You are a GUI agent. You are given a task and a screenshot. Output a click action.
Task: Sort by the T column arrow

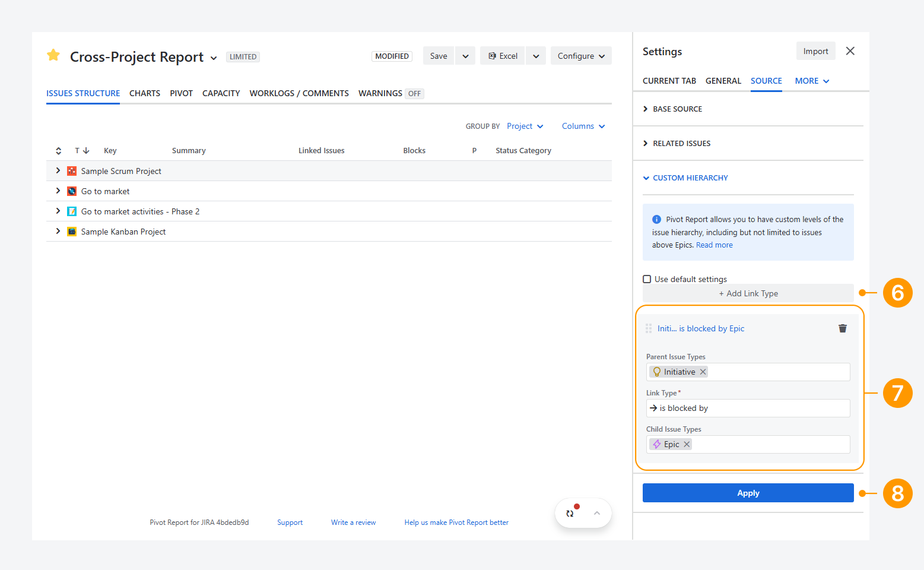86,151
